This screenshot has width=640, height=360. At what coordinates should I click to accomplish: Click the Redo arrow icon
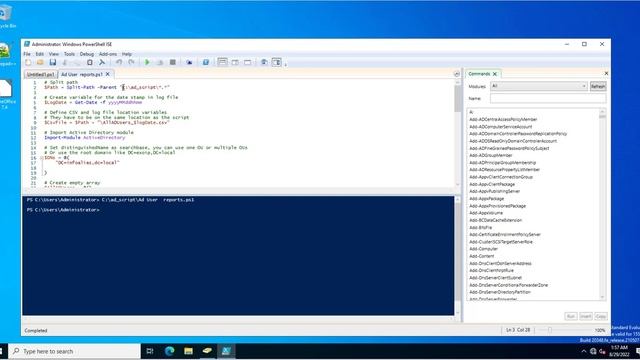tap(131, 62)
